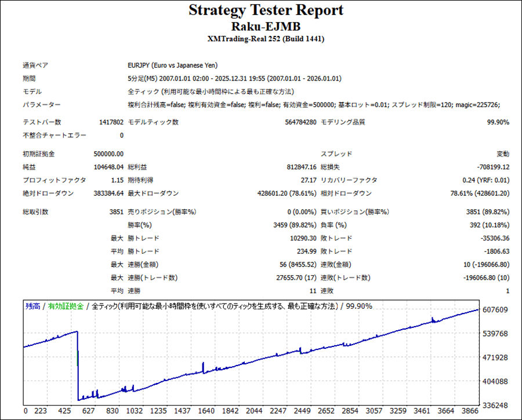This screenshot has height=420, width=522.
Task: Click the 全ティック model description text
Action: (211, 92)
